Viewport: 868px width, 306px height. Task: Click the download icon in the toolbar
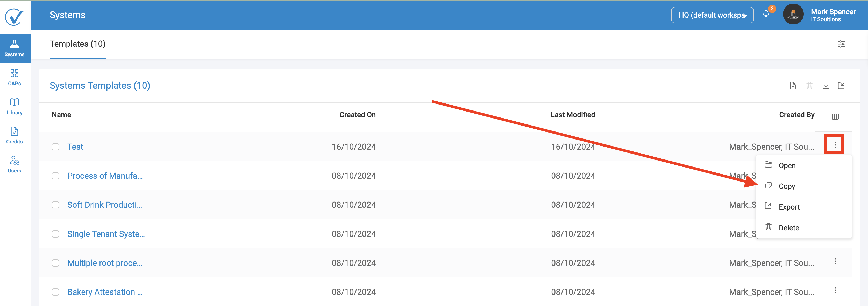pos(826,86)
